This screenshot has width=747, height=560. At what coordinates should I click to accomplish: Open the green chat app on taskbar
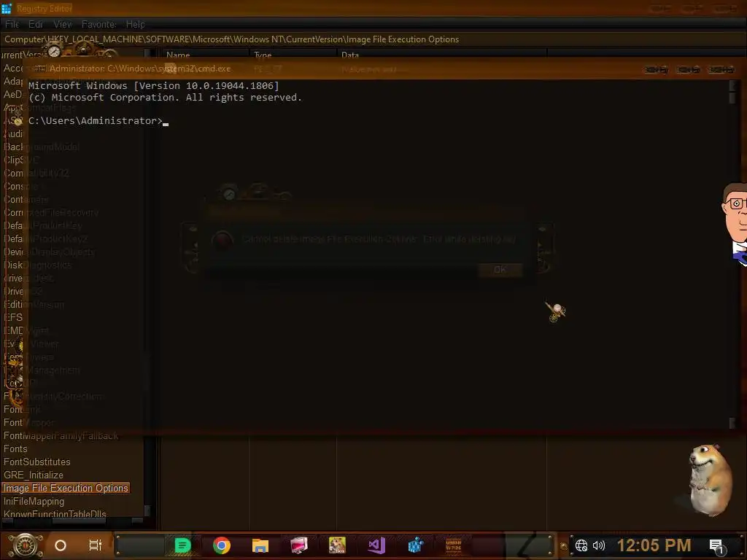pos(182,545)
